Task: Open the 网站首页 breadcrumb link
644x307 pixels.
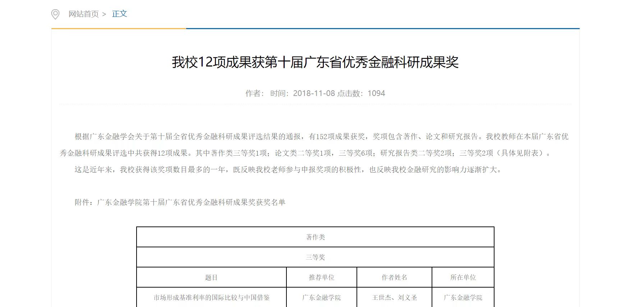Action: pos(83,14)
